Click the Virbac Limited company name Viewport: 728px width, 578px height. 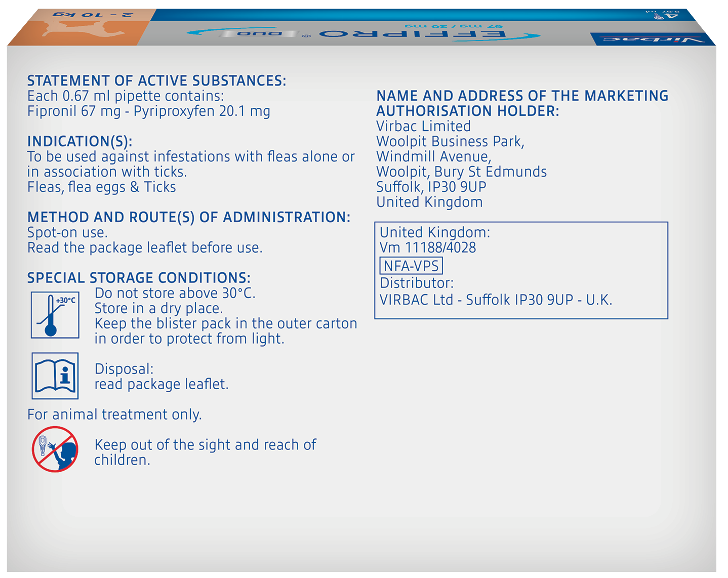pyautogui.click(x=423, y=126)
